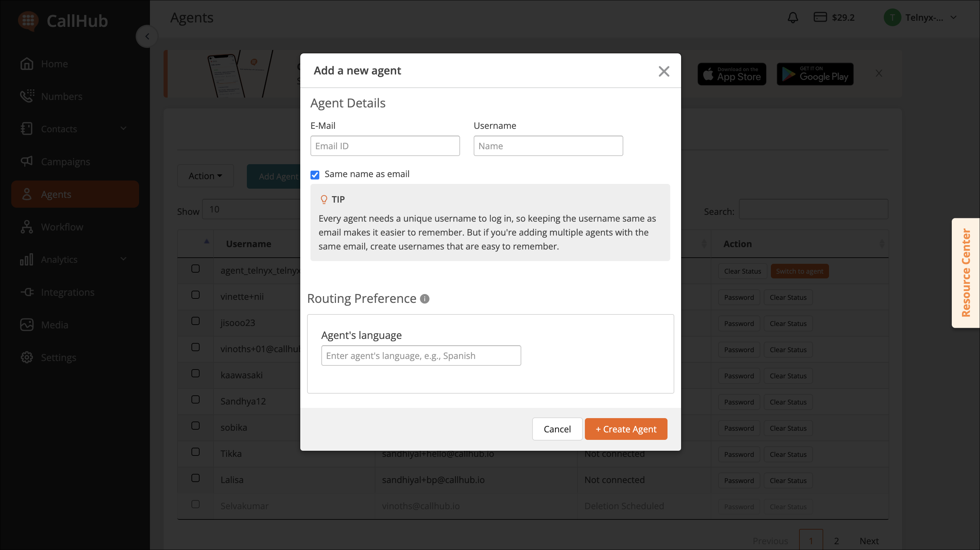
Task: Click the Telnyx account avatar
Action: tap(892, 17)
